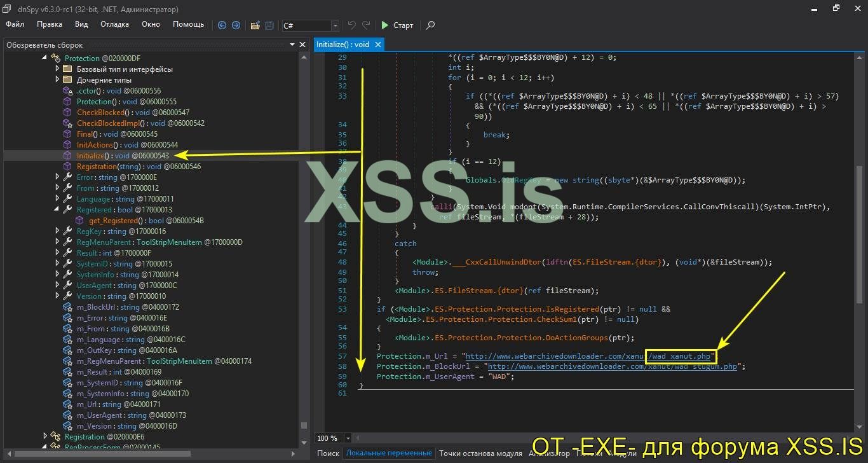Collapse the Registered property node

(57, 209)
